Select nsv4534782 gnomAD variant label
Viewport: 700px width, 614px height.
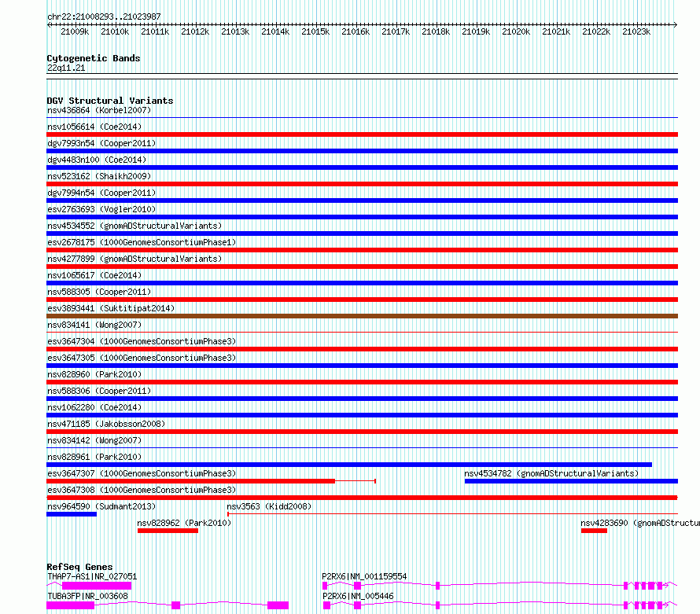(x=551, y=473)
